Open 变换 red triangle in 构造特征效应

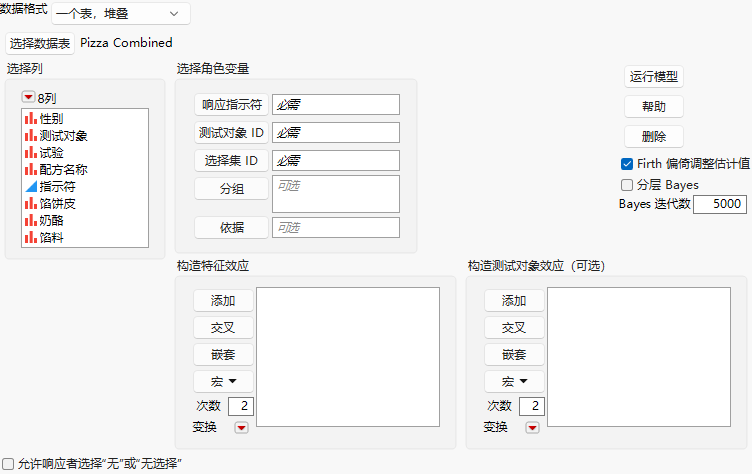pyautogui.click(x=241, y=427)
